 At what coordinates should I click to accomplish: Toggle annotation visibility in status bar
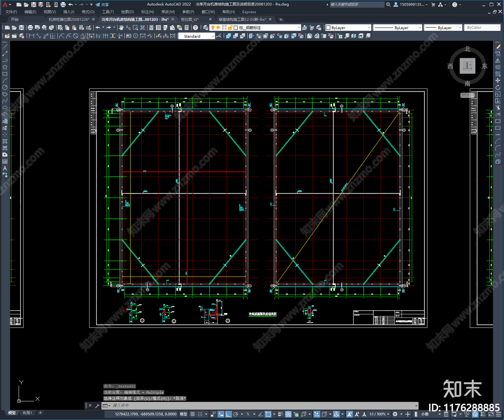[x=350, y=414]
